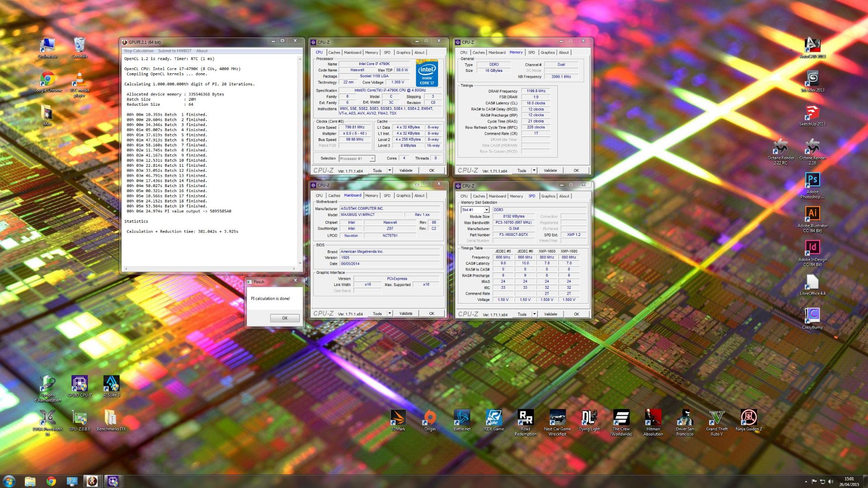Image resolution: width=868 pixels, height=488 pixels.
Task: Launch The Crew (Worldwide) shortcut
Action: [621, 422]
